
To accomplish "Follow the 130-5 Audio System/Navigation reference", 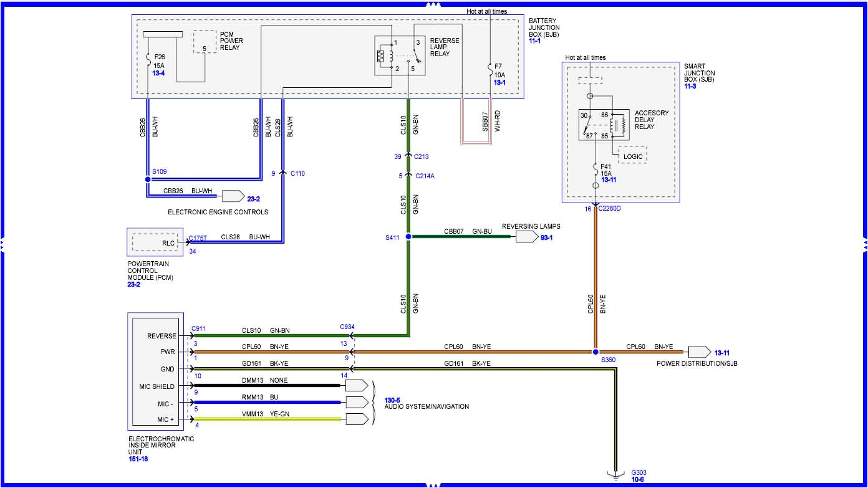I will [x=392, y=399].
